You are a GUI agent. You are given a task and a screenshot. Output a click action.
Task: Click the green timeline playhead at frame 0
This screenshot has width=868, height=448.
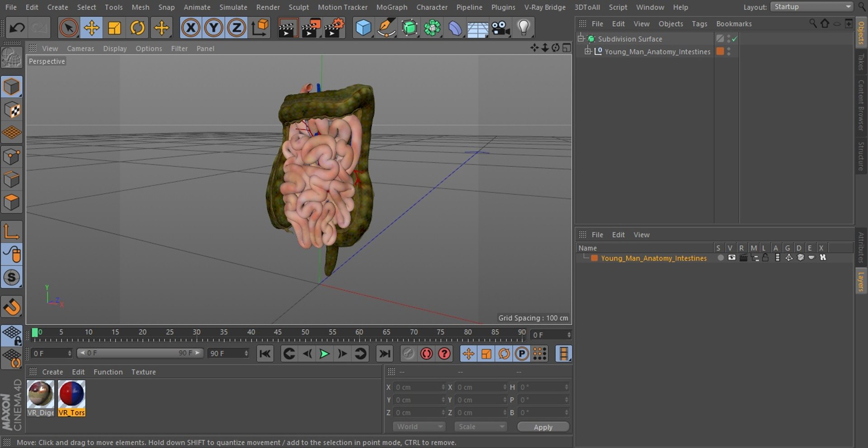(35, 333)
